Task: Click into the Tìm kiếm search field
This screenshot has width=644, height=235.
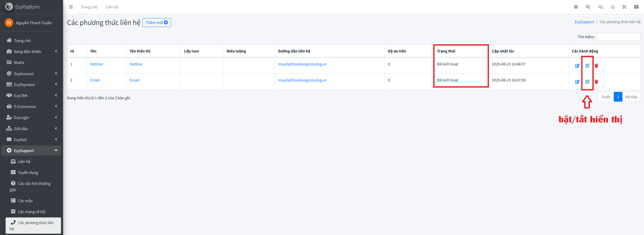Action: click(618, 37)
